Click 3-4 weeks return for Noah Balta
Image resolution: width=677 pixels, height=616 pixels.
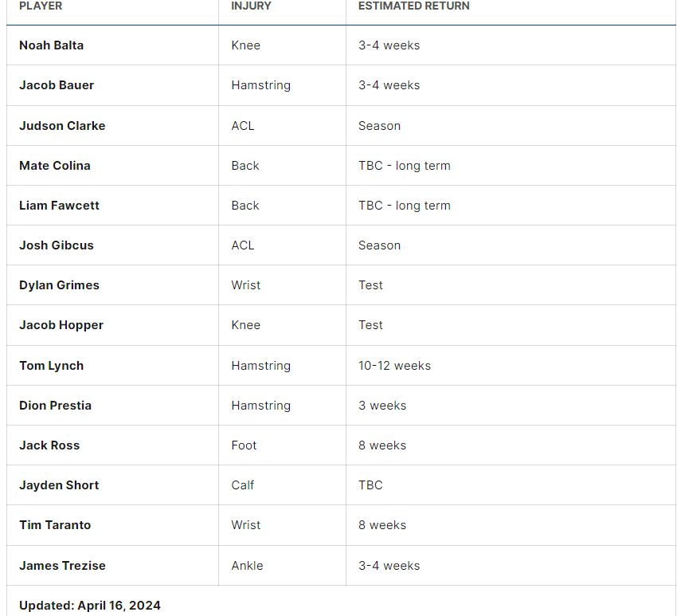click(x=389, y=45)
